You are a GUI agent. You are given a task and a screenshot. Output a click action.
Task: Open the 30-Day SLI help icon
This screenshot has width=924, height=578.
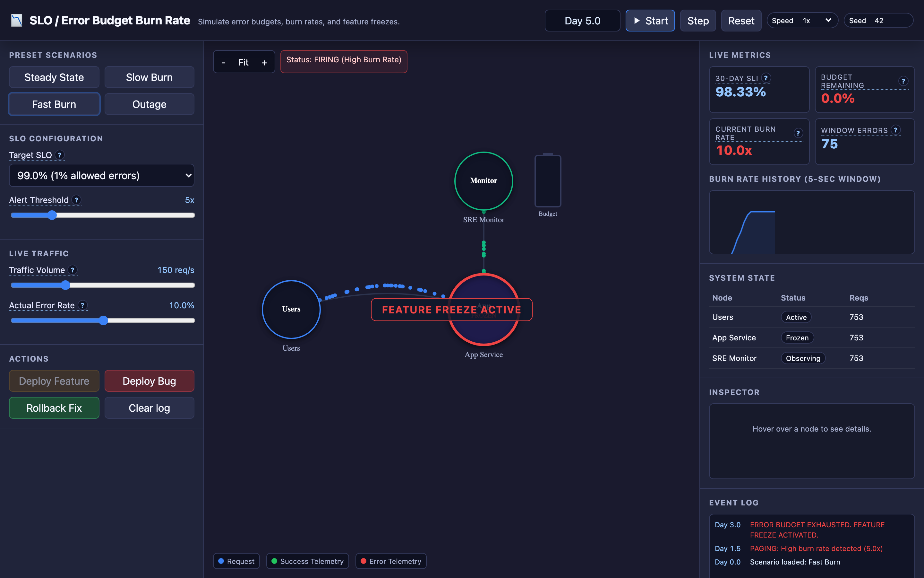click(x=766, y=78)
